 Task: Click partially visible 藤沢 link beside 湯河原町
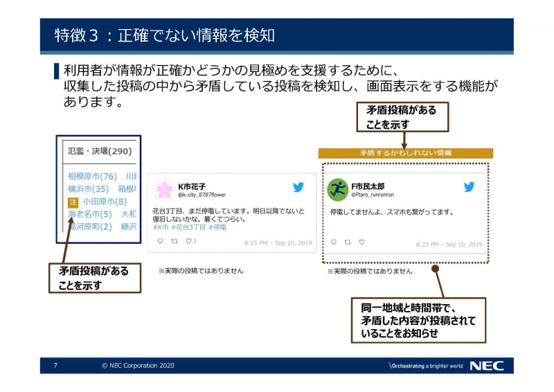(129, 226)
